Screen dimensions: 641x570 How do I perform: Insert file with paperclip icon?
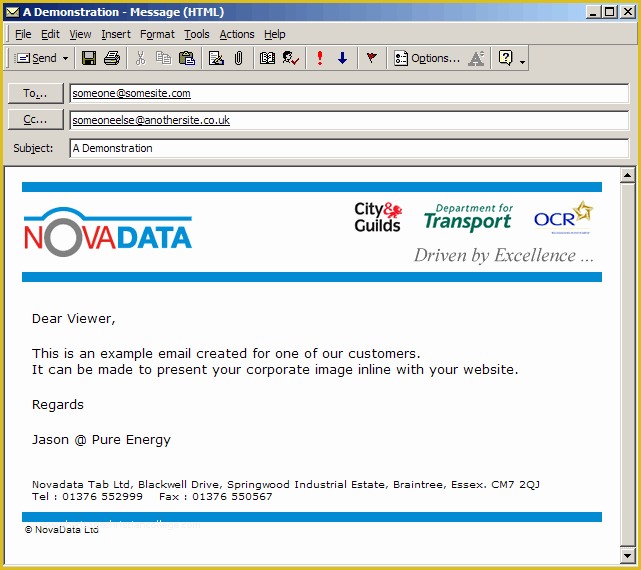click(x=238, y=58)
